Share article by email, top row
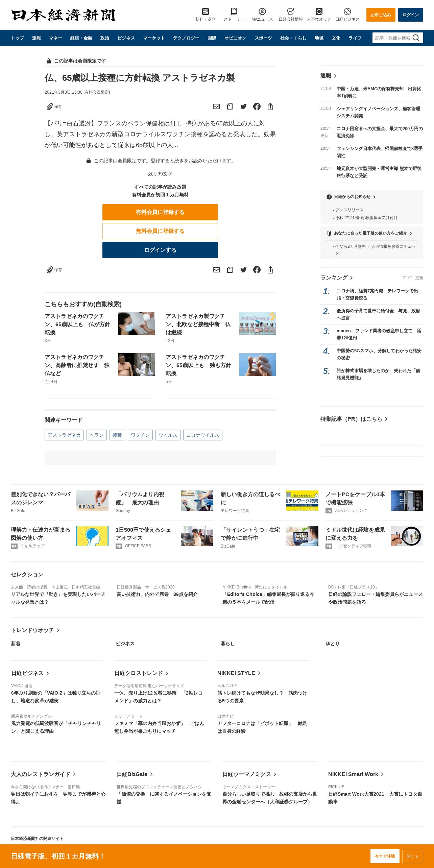 [x=216, y=106]
